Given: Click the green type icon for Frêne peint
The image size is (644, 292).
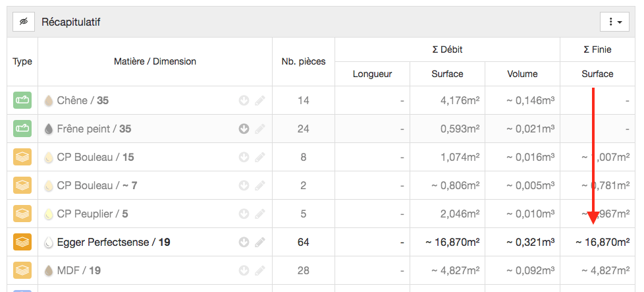Looking at the screenshot, I should (x=22, y=129).
